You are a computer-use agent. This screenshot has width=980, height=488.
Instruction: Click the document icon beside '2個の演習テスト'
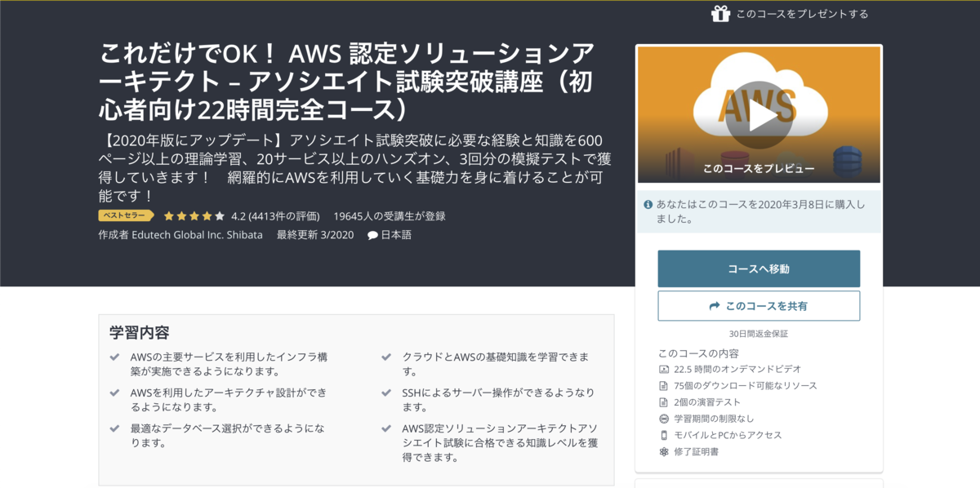[664, 401]
